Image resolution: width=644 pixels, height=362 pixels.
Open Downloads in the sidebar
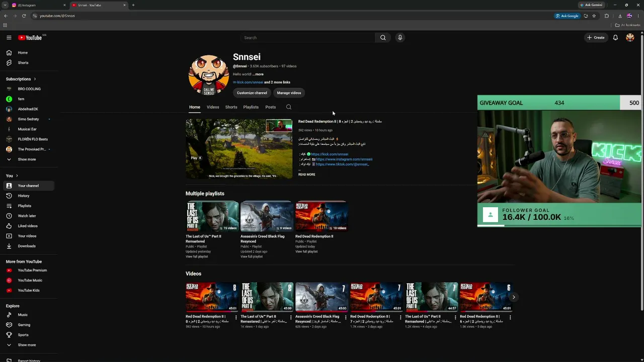click(x=28, y=246)
